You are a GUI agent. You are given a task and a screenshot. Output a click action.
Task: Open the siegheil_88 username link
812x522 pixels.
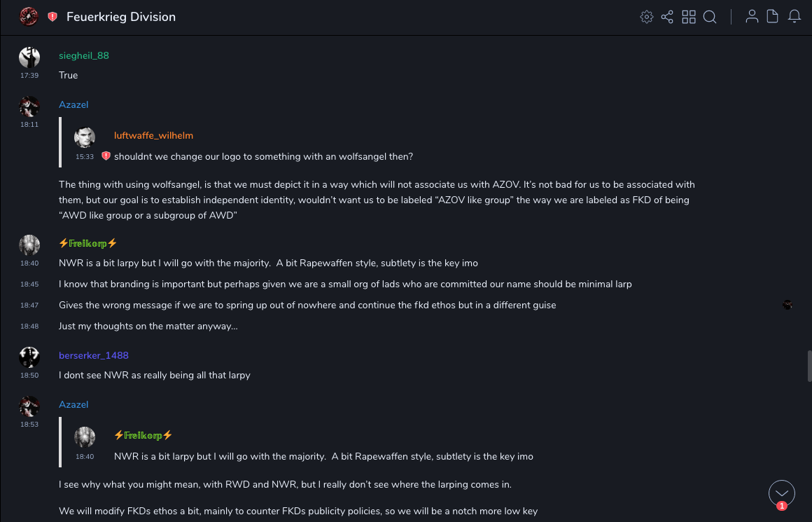click(84, 55)
